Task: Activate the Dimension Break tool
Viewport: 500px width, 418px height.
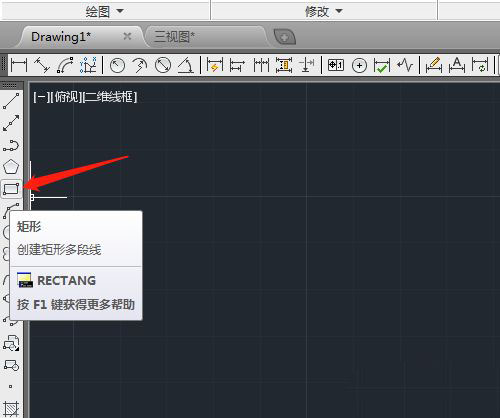Action: point(307,65)
